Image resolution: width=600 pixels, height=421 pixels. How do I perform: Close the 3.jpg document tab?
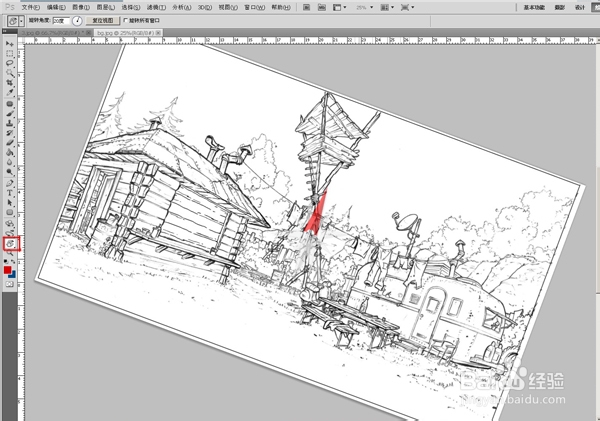click(x=89, y=33)
